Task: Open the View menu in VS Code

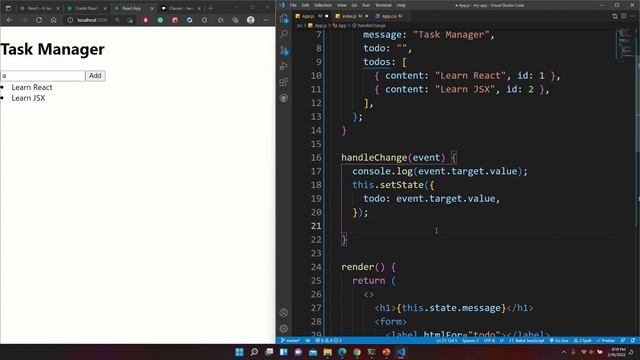Action: (x=342, y=5)
